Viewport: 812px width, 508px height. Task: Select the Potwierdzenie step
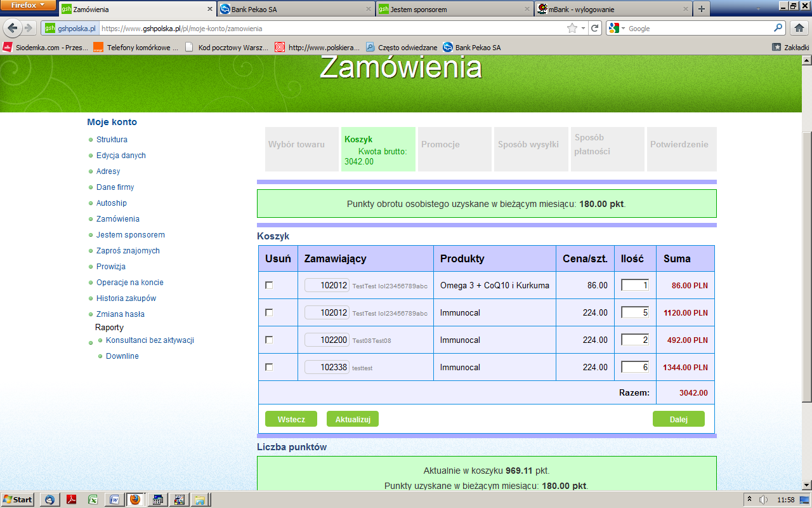pos(682,149)
